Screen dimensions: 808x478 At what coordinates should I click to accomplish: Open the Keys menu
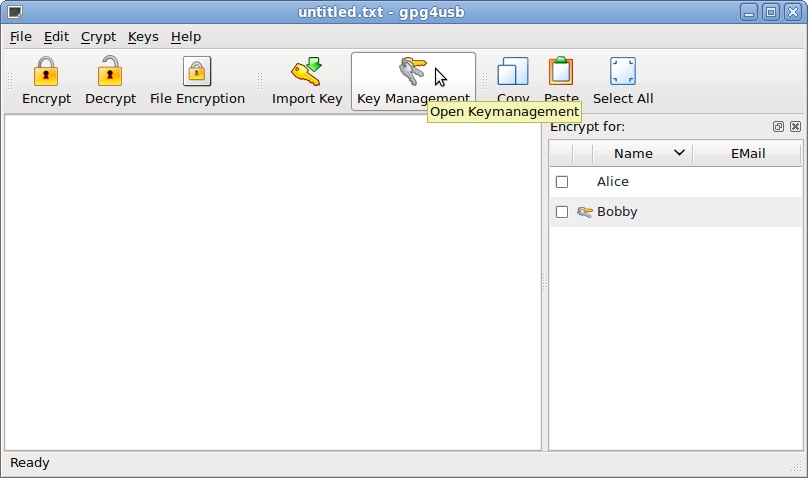(x=143, y=37)
